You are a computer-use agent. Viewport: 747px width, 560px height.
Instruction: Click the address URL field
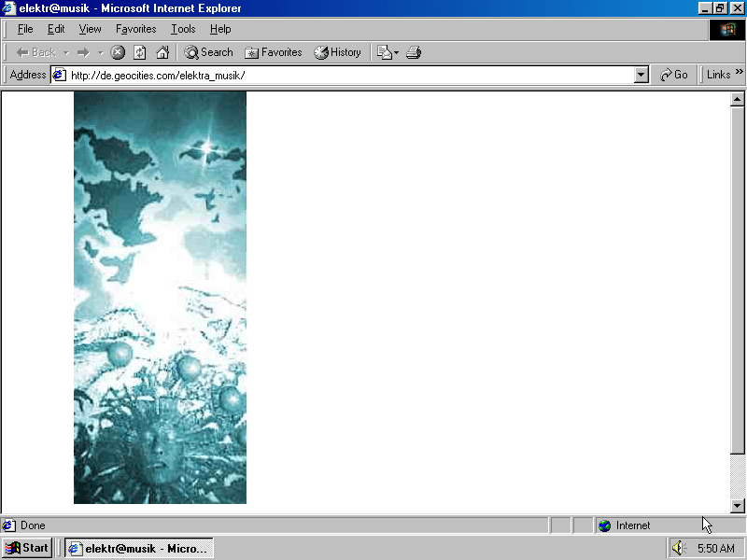click(345, 75)
